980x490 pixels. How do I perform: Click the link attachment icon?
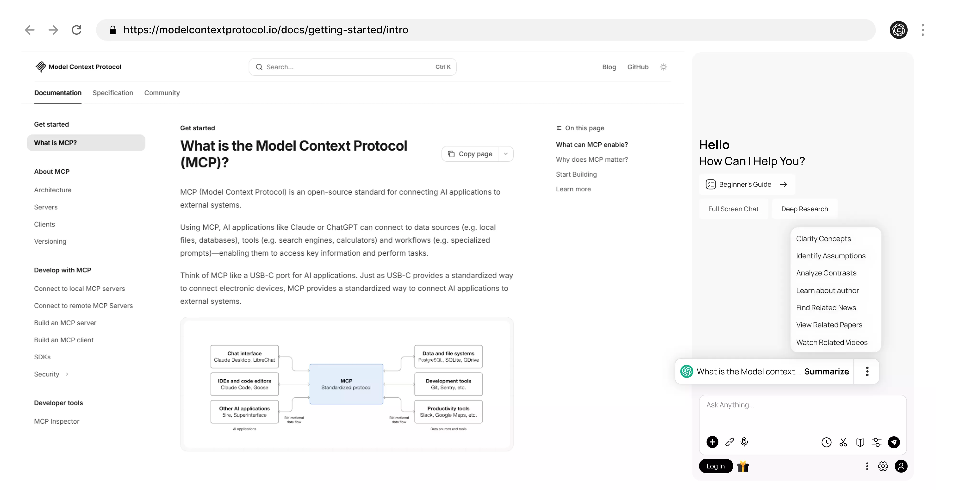pos(729,442)
